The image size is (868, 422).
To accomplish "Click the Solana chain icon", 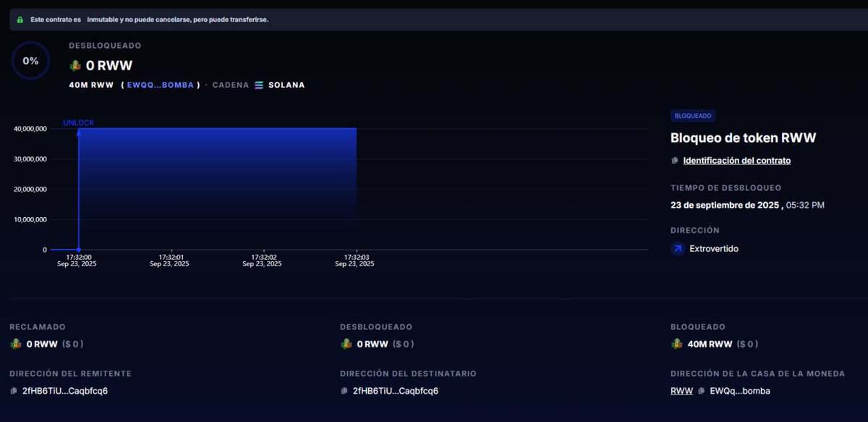I will [x=259, y=85].
